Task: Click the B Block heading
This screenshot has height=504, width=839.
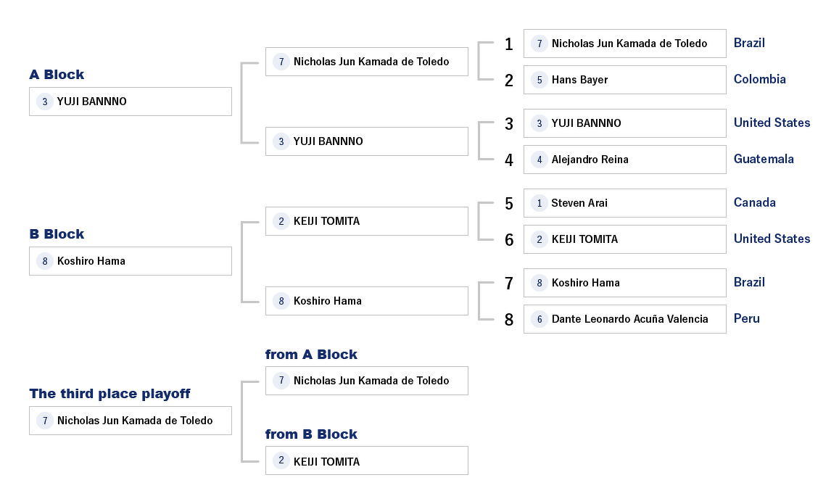Action: [57, 234]
